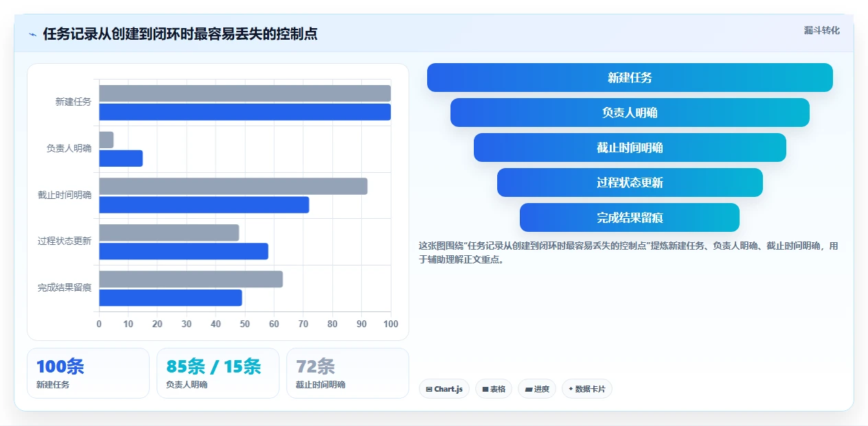
Task: Select the 新建任务 funnel stage
Action: 630,78
